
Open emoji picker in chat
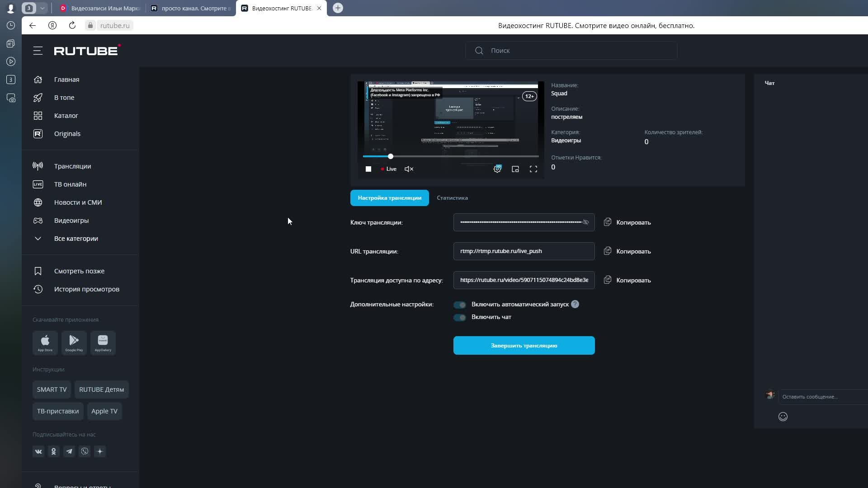(783, 417)
